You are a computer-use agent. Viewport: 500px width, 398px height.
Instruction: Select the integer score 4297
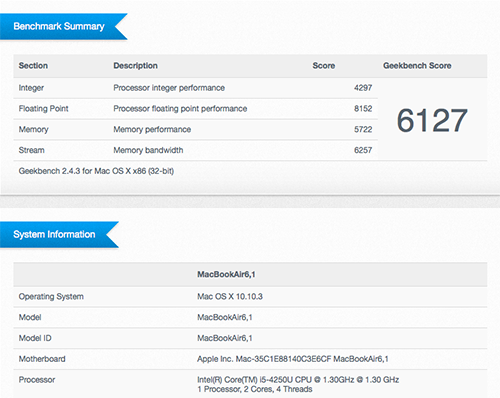(x=363, y=88)
